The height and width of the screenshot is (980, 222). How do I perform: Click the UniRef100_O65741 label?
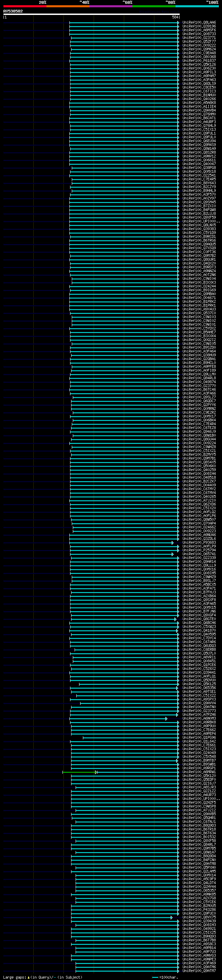coord(199,554)
